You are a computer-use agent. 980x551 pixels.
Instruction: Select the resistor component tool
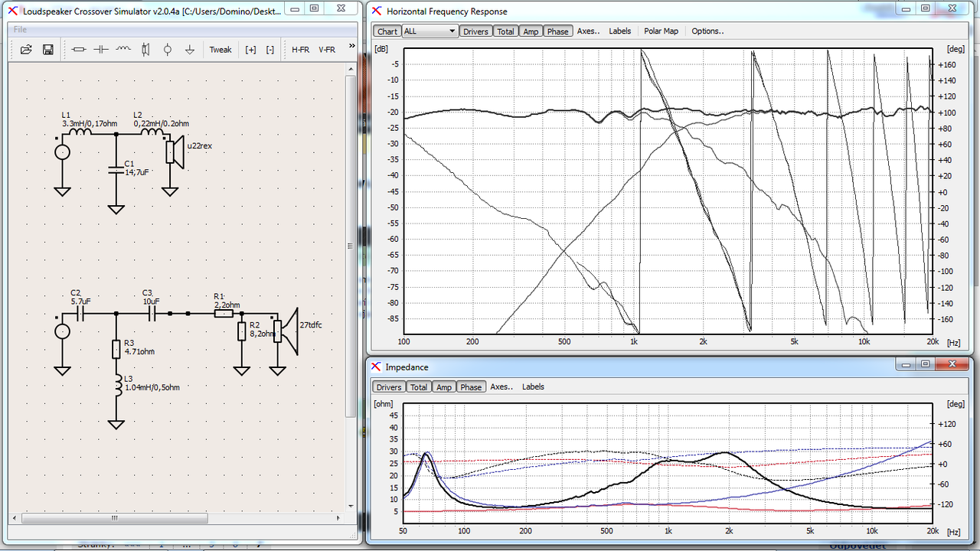[79, 49]
